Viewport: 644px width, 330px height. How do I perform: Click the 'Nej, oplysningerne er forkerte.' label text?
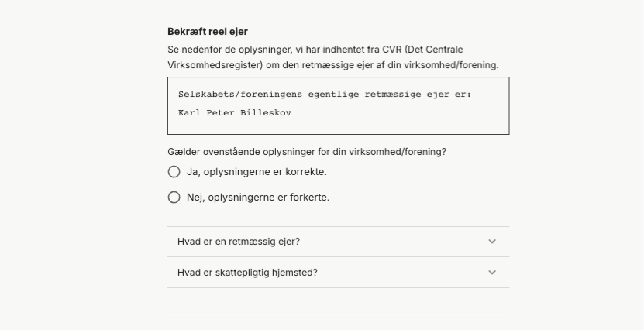tap(258, 198)
